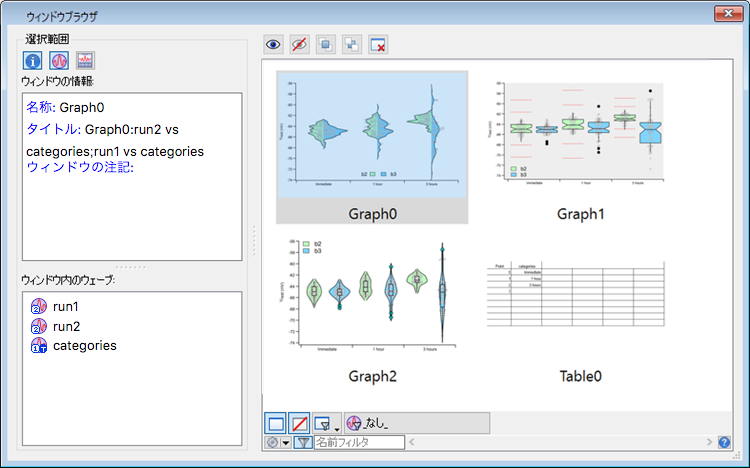Hide selected windows with crossed eye icon
Viewport: 750px width, 468px height.
click(x=300, y=45)
